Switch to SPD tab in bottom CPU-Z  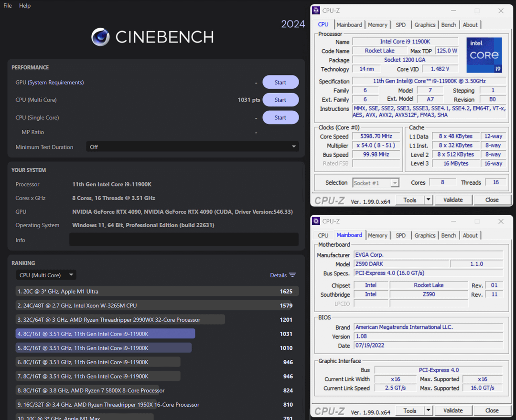pyautogui.click(x=400, y=236)
